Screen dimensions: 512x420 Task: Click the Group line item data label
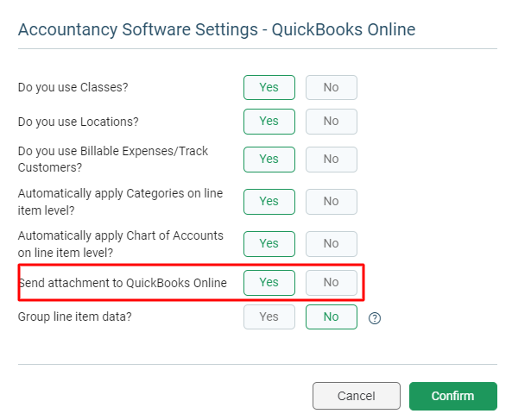coord(75,317)
